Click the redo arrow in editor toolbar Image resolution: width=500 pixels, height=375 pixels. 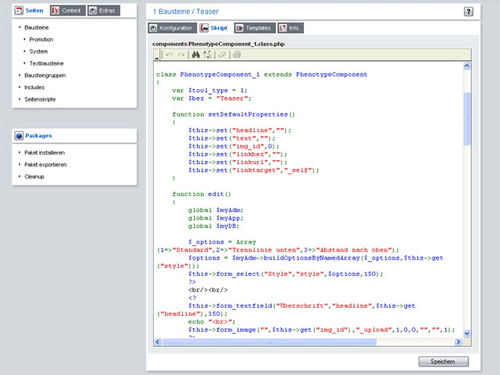click(x=181, y=55)
